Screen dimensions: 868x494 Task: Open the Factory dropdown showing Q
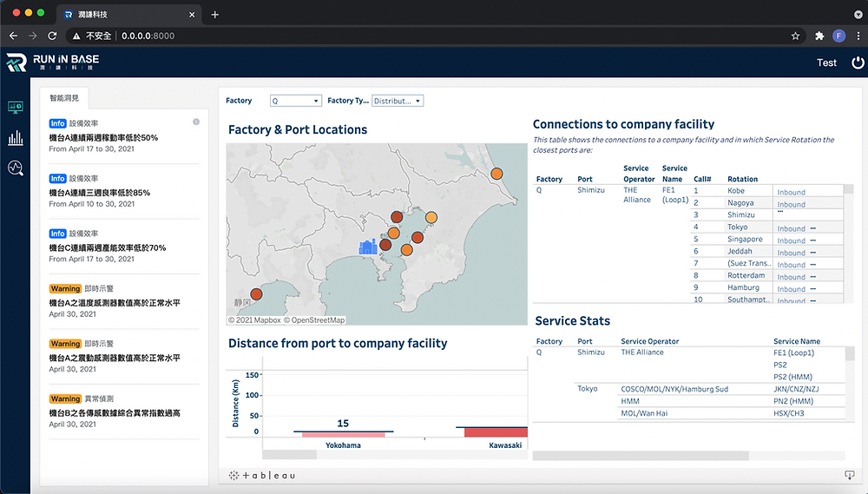pos(295,101)
